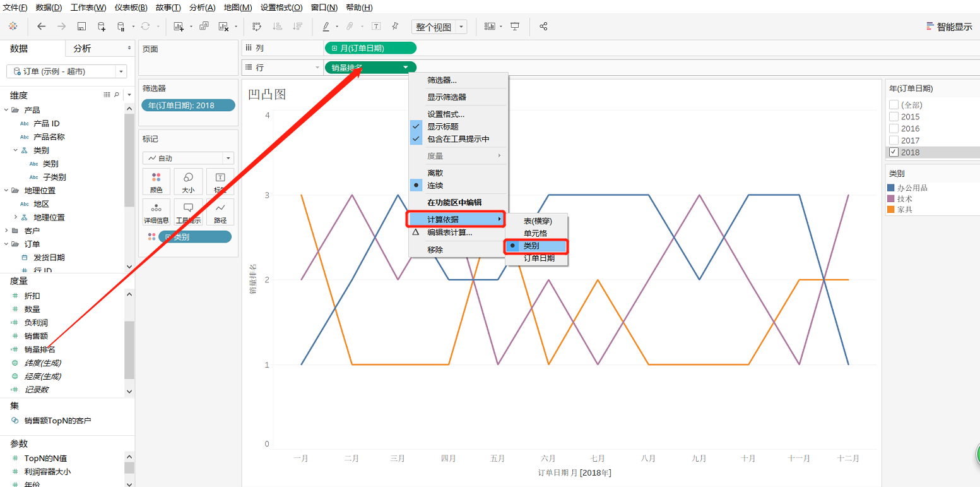This screenshot has width=980, height=487.
Task: Pin the axis with the pin icon
Action: pos(395,27)
